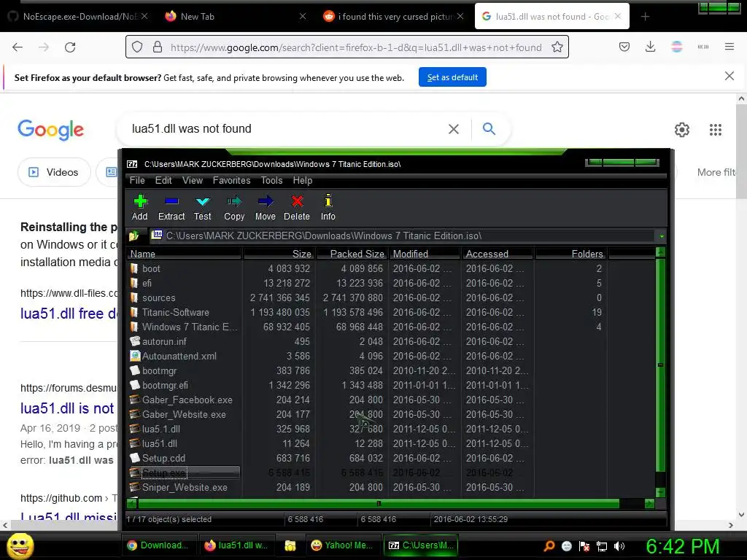Switch to Yahoo! Messenger taskbar item
The image size is (747, 560).
coord(342,545)
